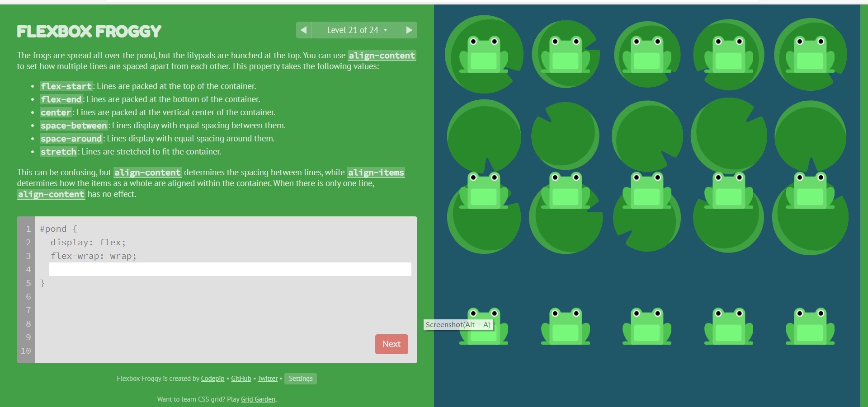Open the Settings menu
Viewport: 868px width, 407px height.
(300, 379)
